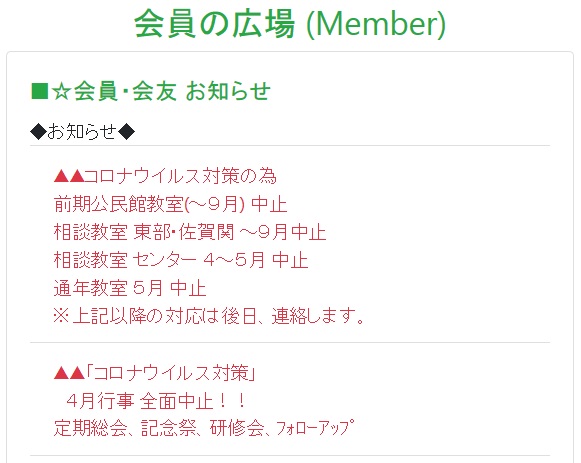Select the 通年教室 5月 中止 line
Screen dimensions: 581x463
(130, 288)
